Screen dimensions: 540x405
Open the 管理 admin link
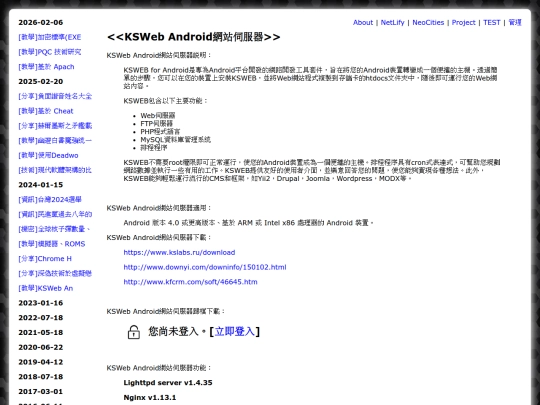pos(515,22)
